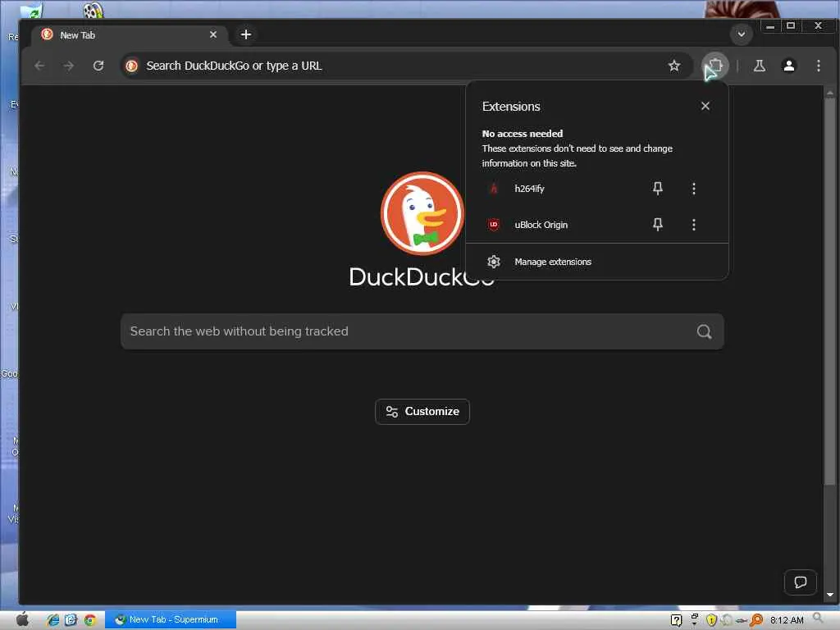
Task: Click the scrollbar down arrow
Action: pos(830,595)
